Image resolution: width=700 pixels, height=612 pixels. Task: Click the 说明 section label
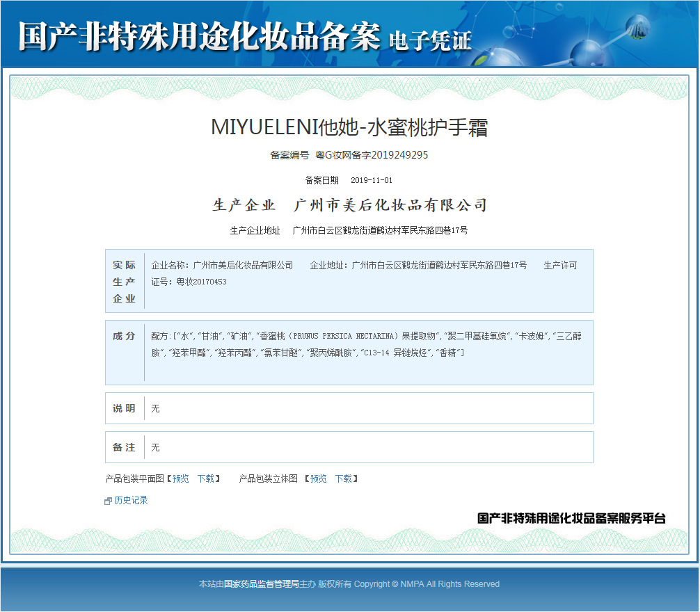tap(124, 408)
